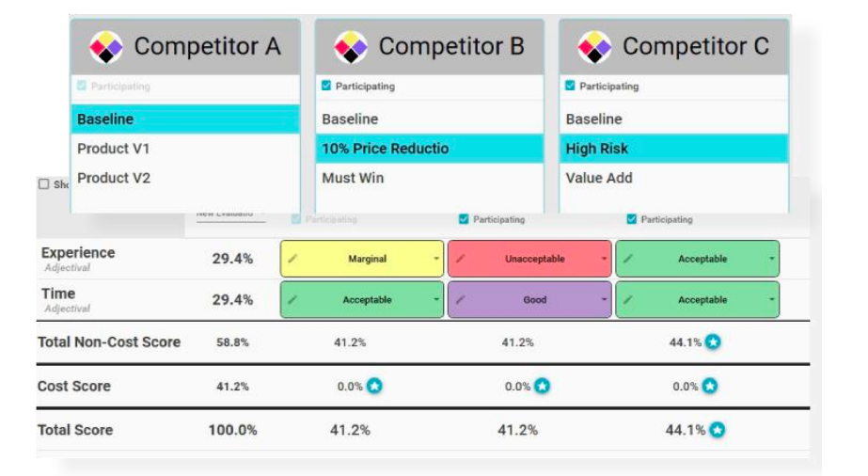Toggle Participating checkbox under Competitor C header
The image size is (868, 476).
click(570, 86)
